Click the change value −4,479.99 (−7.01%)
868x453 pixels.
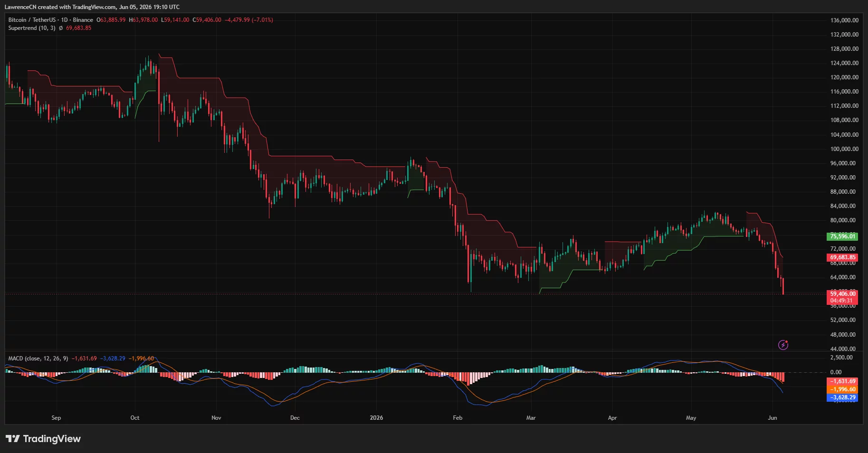[248, 20]
